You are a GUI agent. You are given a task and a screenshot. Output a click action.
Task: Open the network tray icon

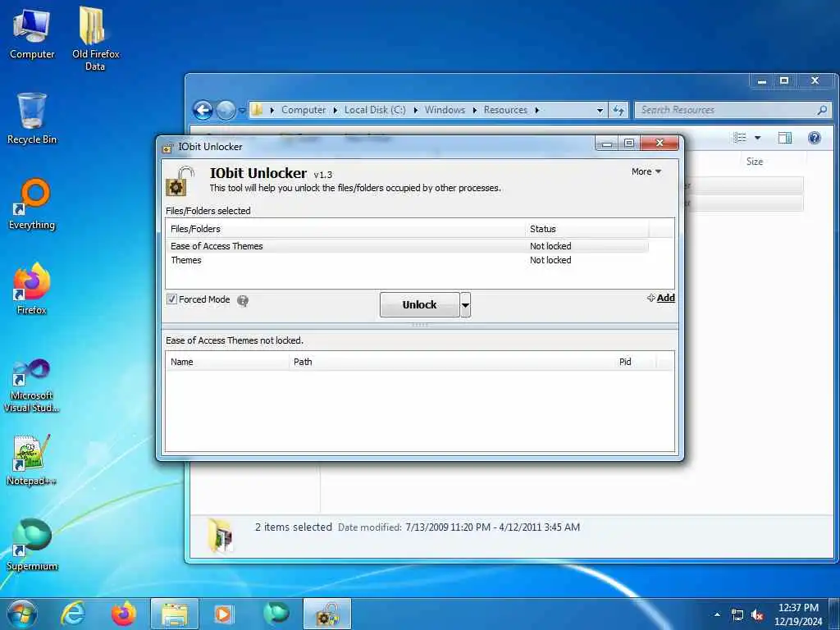pyautogui.click(x=737, y=615)
